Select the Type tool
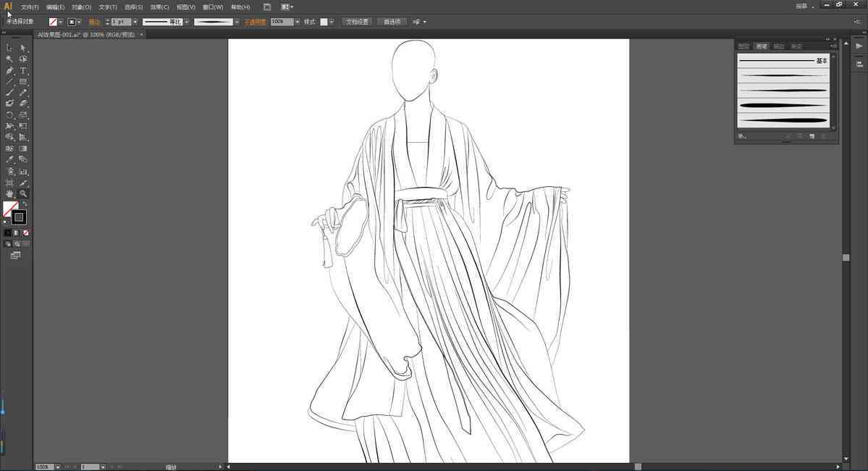Screen dimensions: 868x471 [x=23, y=70]
